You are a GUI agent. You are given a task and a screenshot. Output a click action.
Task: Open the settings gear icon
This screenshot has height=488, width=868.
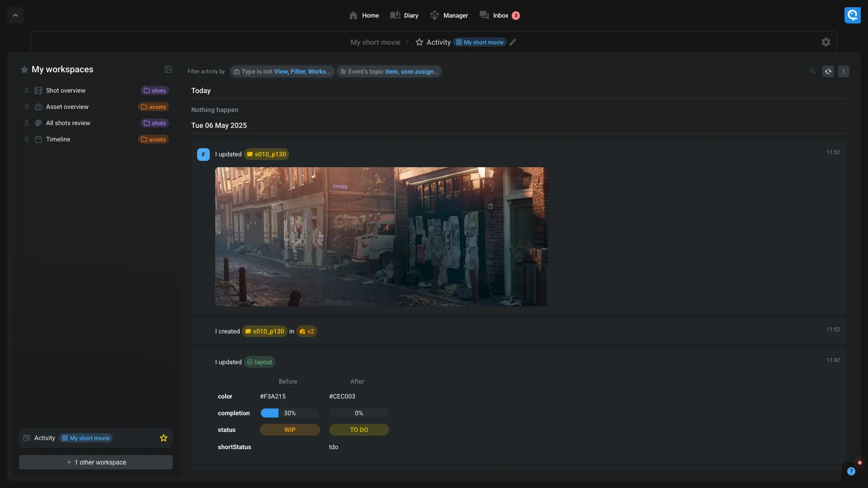pos(826,42)
